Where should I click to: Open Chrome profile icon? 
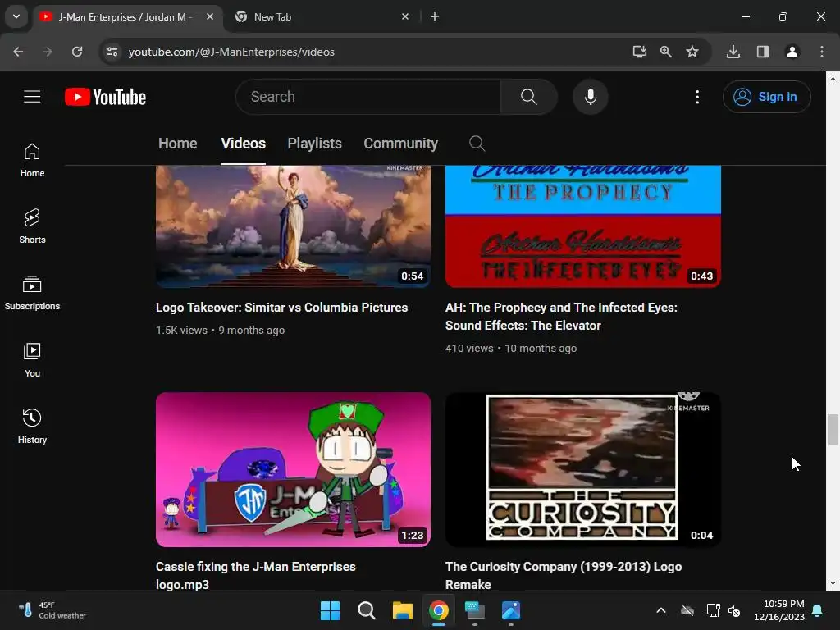(x=792, y=52)
